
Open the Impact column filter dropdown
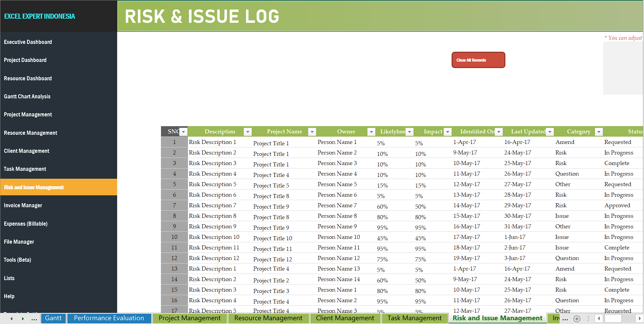(448, 132)
